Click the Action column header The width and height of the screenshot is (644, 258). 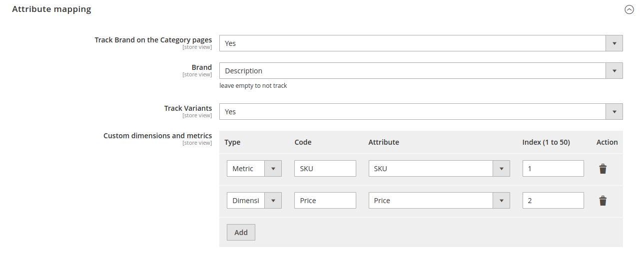pos(607,142)
